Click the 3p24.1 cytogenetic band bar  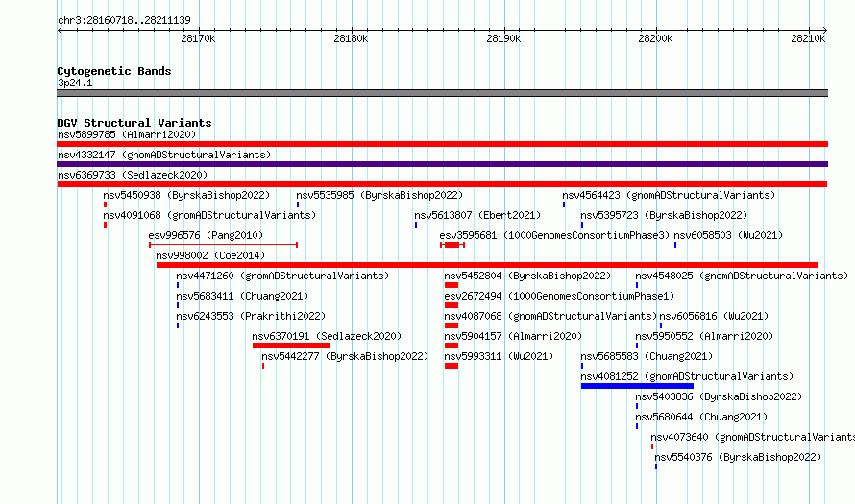pos(442,93)
